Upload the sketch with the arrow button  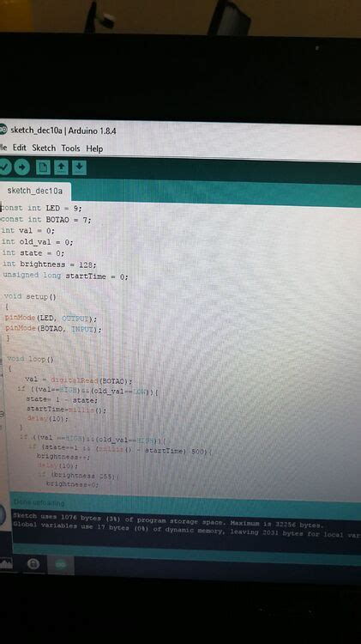point(22,167)
